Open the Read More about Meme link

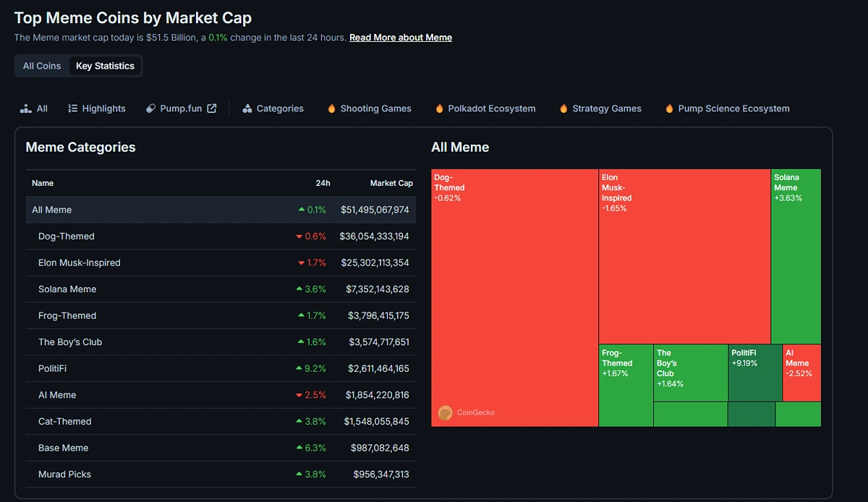pos(400,37)
